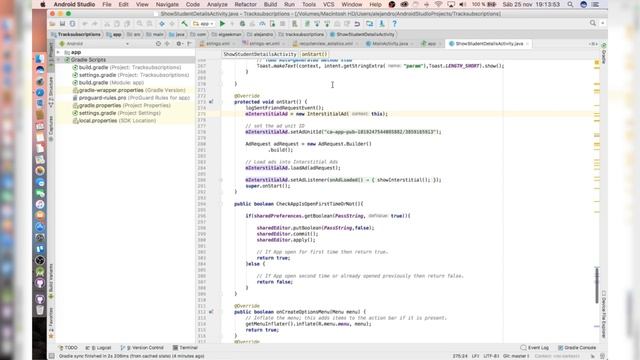640x360 pixels.
Task: Click the Redo arrow in the toolbar
Action: [x=95, y=24]
